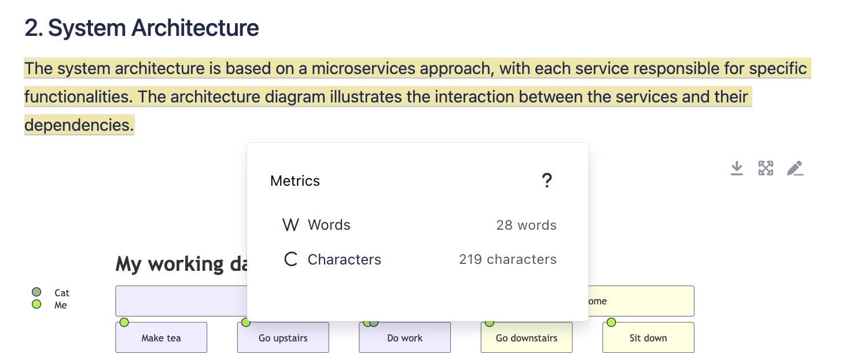Viewport: 868px width, 353px height.
Task: Click the System Architecture heading
Action: [142, 28]
